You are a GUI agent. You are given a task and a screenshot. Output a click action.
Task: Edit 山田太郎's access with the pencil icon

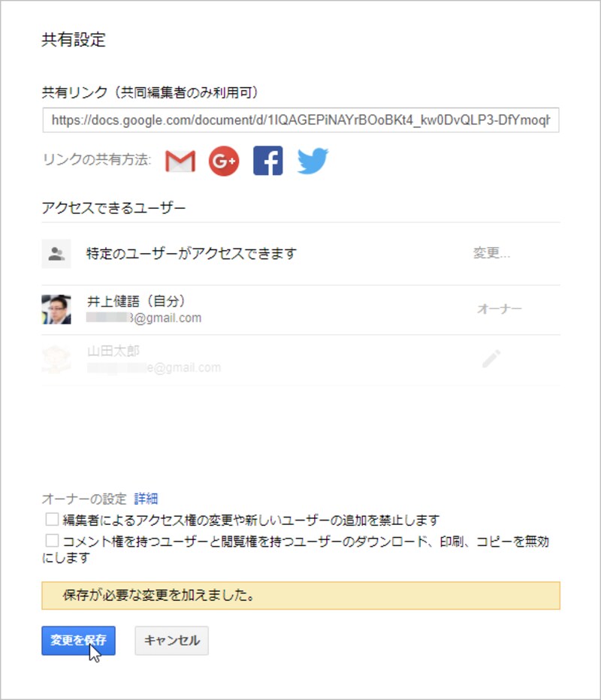(491, 359)
